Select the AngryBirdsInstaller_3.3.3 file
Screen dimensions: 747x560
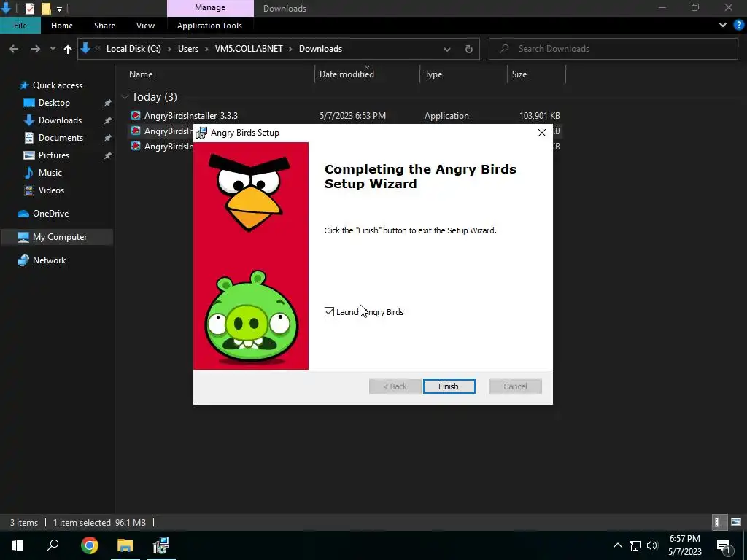coord(191,116)
